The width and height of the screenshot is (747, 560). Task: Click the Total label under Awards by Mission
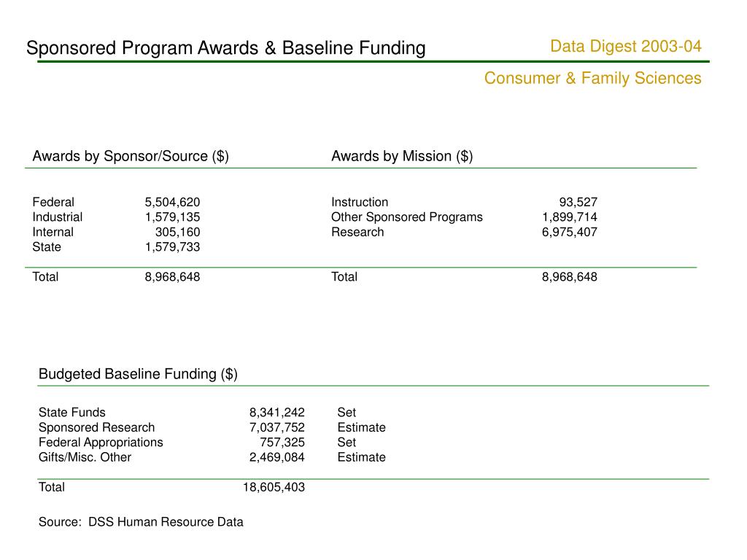(344, 276)
